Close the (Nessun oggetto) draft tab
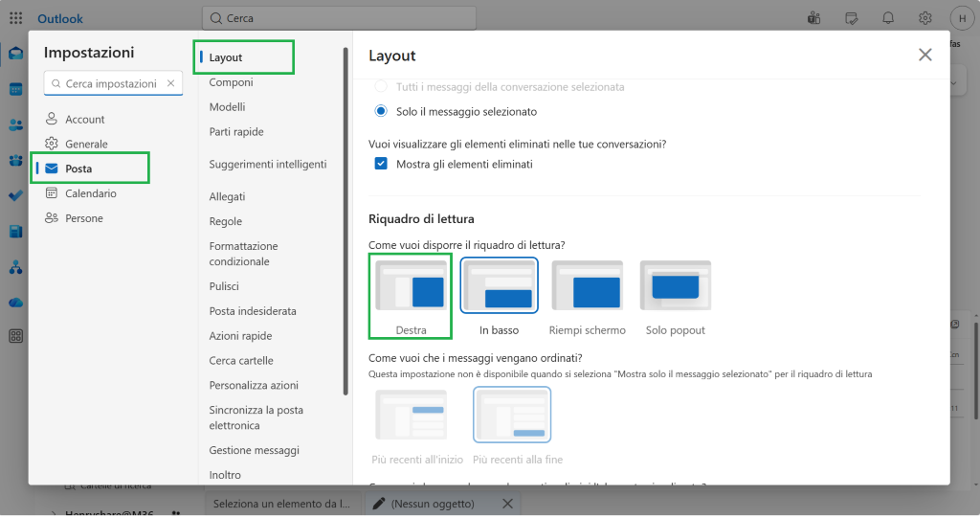Viewport: 980px width, 518px height. coord(507,504)
